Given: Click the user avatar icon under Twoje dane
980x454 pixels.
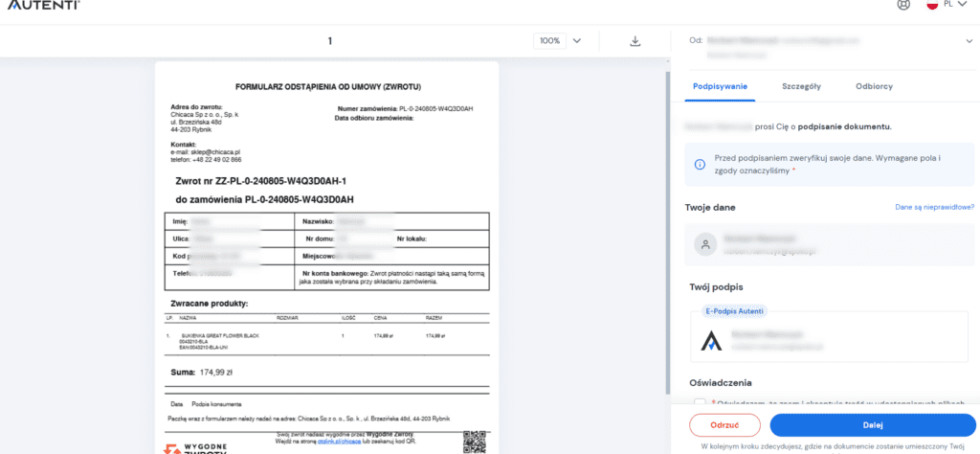Looking at the screenshot, I should (x=705, y=245).
